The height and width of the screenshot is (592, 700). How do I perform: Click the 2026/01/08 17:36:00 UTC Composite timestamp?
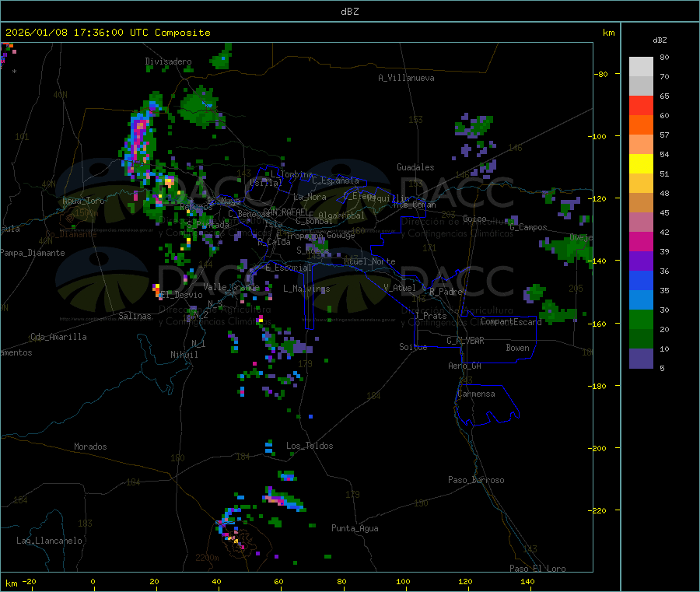[x=107, y=33]
